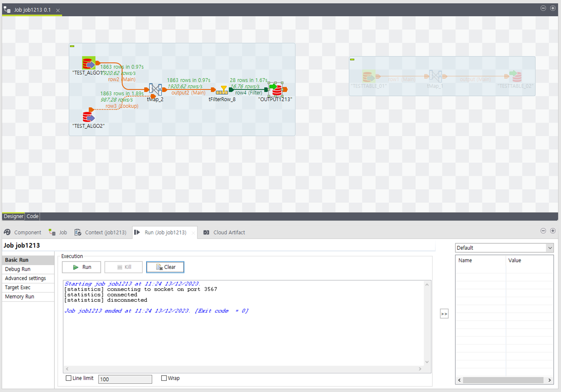The image size is (561, 392).
Task: Click the '28 rows in 1.67s' statistic
Action: 248,80
